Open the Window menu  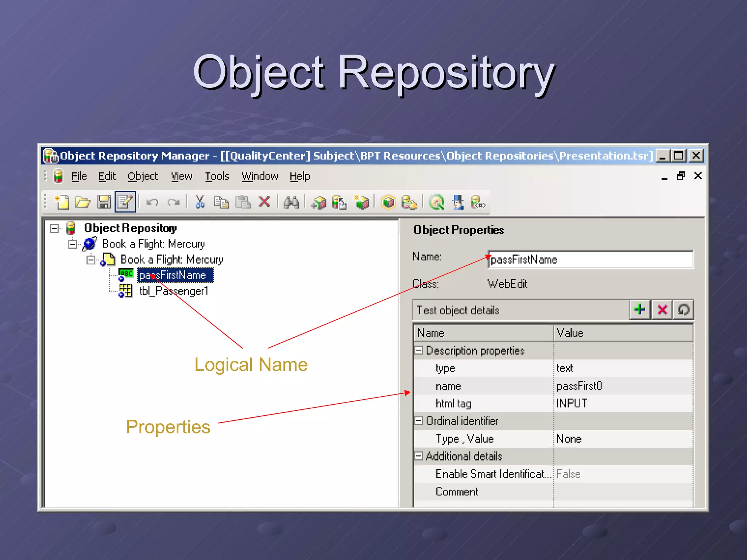[x=260, y=176]
